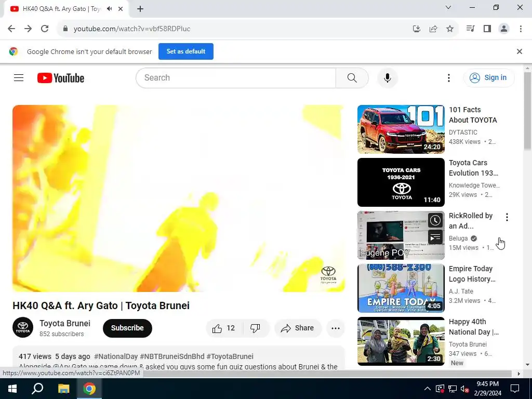Open Windows taskbar search
The height and width of the screenshot is (399, 532).
click(37, 389)
